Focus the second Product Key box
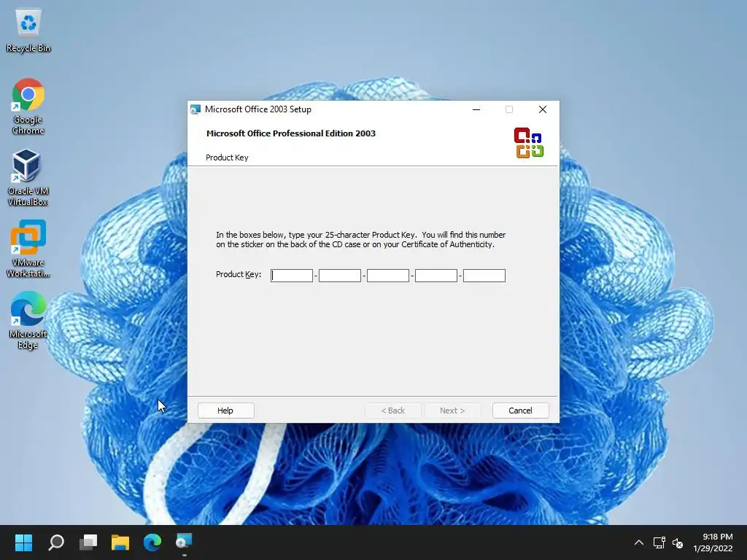 [340, 276]
